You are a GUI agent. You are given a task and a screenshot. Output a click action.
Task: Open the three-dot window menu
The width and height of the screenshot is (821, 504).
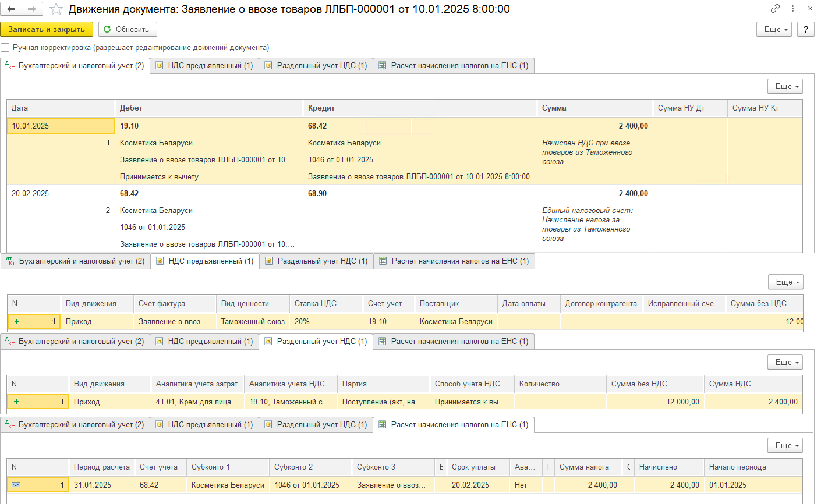tap(792, 9)
